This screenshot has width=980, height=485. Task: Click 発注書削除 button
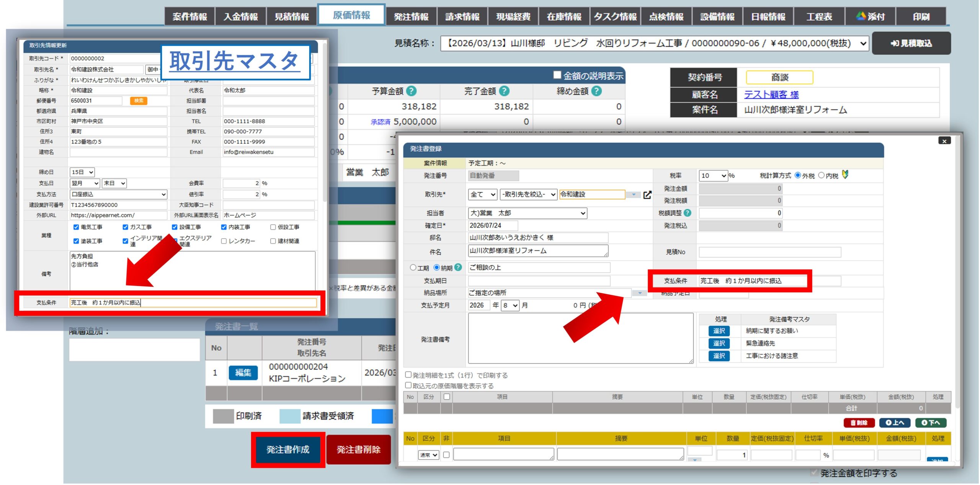pyautogui.click(x=359, y=449)
